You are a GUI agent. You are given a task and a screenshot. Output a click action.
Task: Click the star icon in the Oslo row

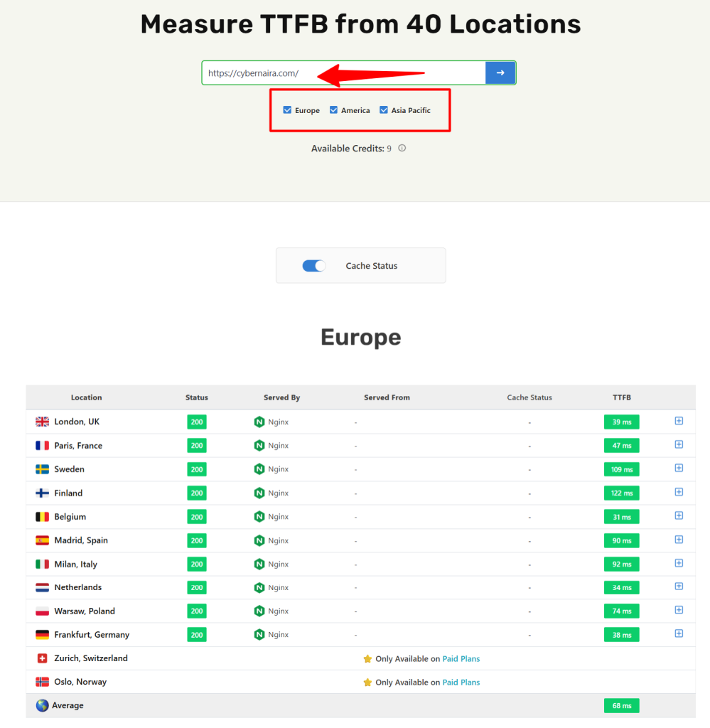click(368, 682)
